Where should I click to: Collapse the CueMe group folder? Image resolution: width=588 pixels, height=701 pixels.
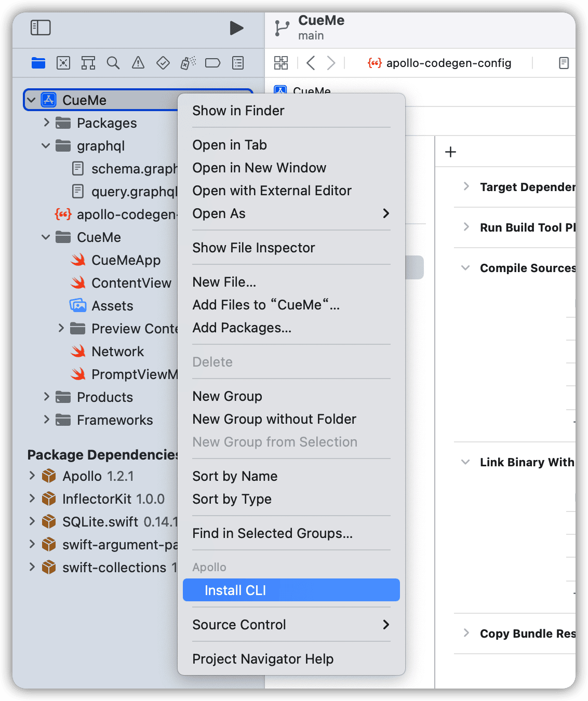pyautogui.click(x=46, y=237)
